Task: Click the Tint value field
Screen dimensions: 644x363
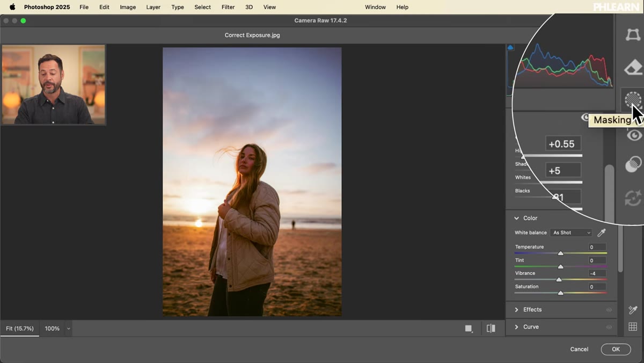Action: [x=597, y=260]
